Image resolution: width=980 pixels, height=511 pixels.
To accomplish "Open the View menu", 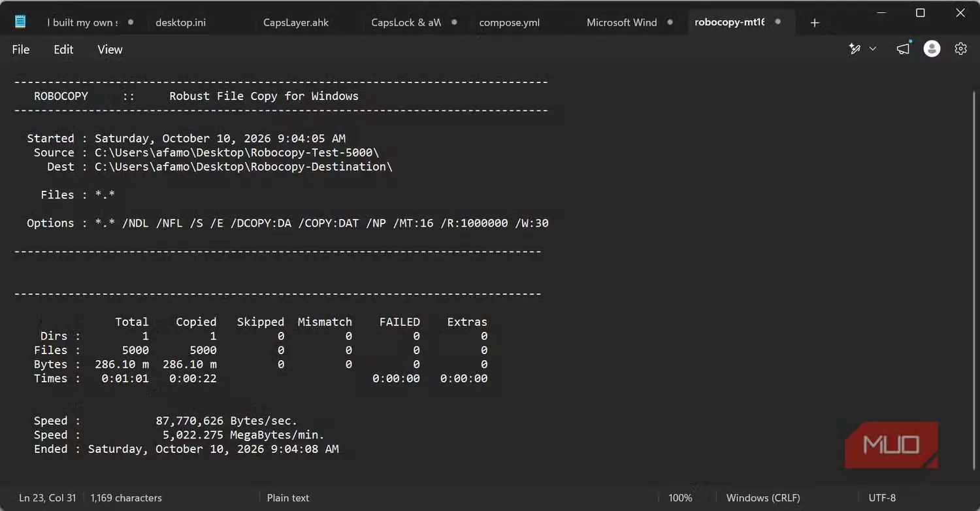I will pos(110,50).
